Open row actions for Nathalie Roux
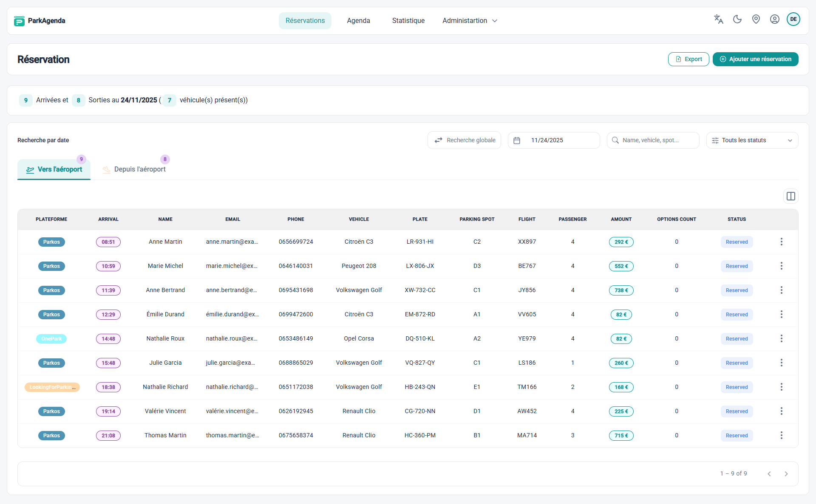 [x=781, y=338]
